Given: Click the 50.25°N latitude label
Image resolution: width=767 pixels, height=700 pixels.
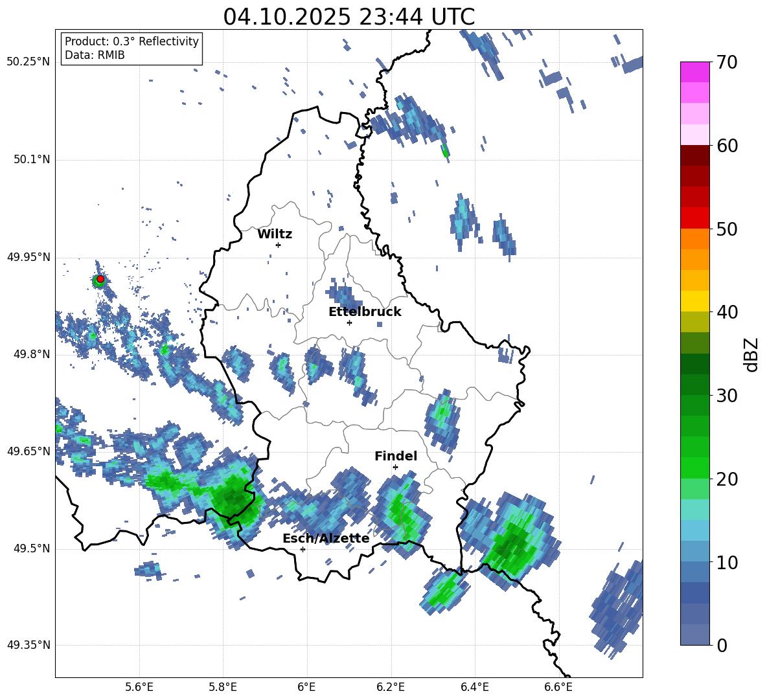Looking at the screenshot, I should (x=29, y=62).
